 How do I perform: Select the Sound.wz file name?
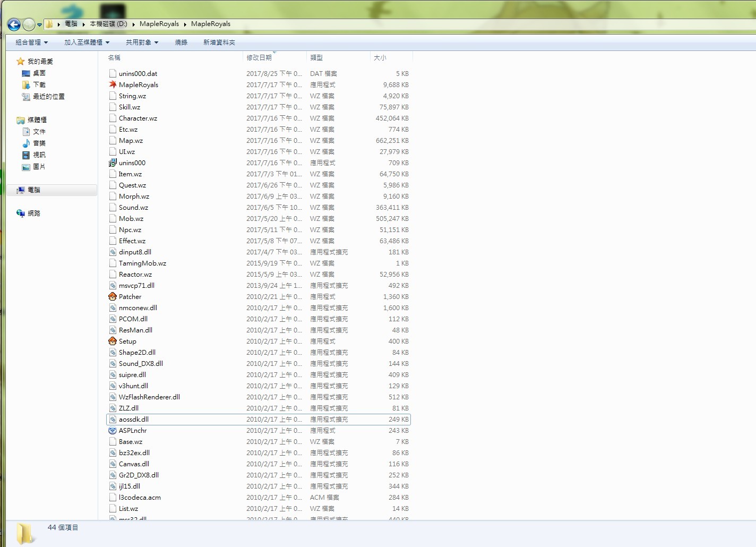(x=133, y=207)
